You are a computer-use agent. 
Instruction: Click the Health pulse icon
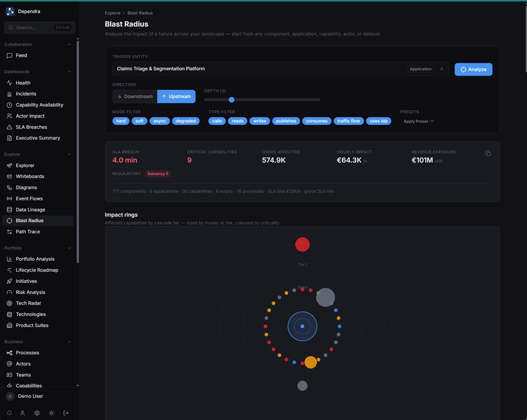(9, 83)
